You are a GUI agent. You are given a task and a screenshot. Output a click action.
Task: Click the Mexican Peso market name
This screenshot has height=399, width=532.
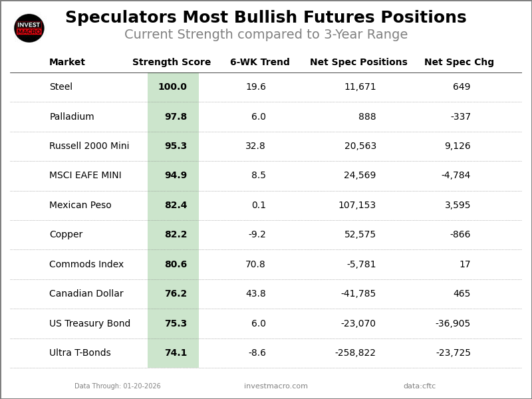(80, 205)
